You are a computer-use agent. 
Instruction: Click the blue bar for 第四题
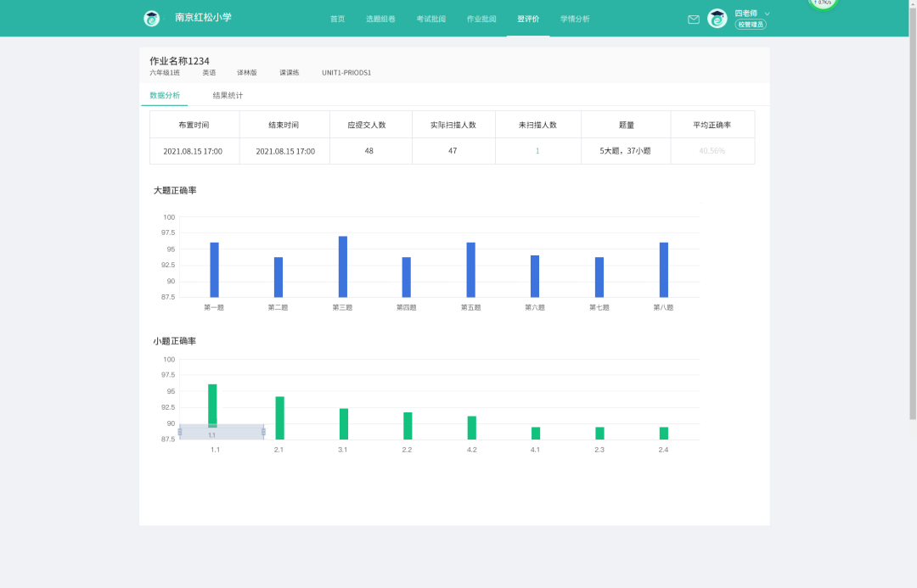click(407, 277)
